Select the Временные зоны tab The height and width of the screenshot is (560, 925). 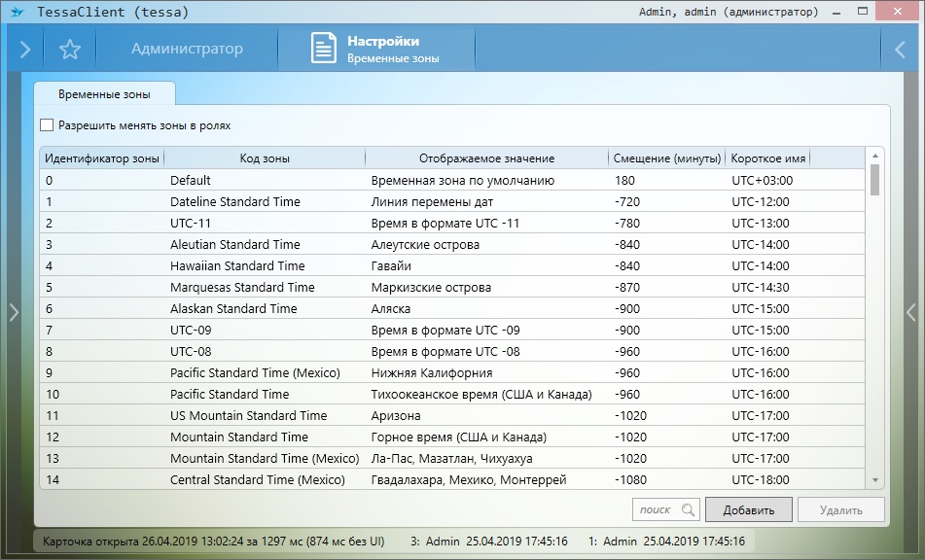103,93
